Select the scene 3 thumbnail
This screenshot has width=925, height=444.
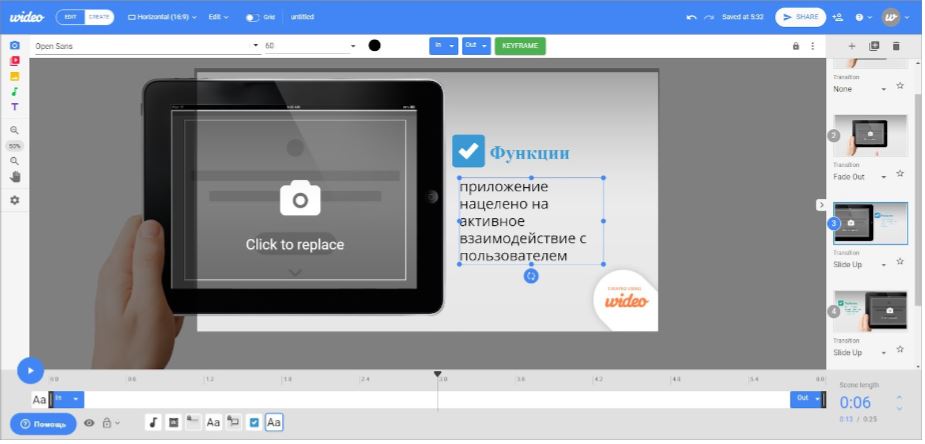point(870,223)
